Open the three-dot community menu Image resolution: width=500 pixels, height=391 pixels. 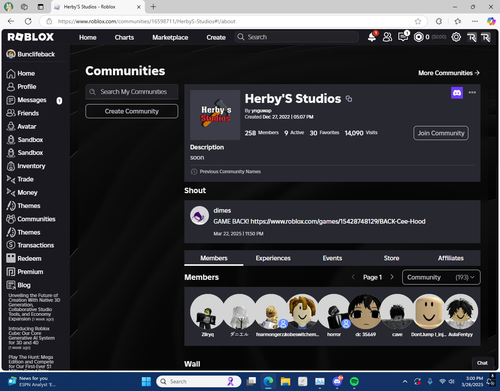pos(472,93)
